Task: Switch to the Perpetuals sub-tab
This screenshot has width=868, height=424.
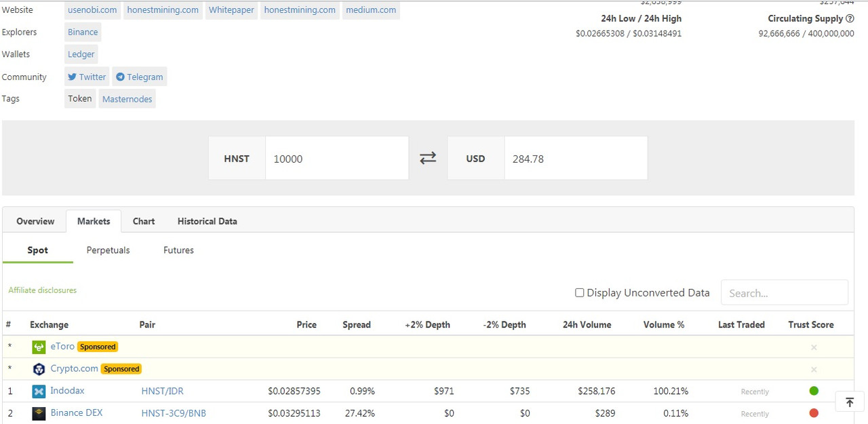Action: (x=108, y=250)
